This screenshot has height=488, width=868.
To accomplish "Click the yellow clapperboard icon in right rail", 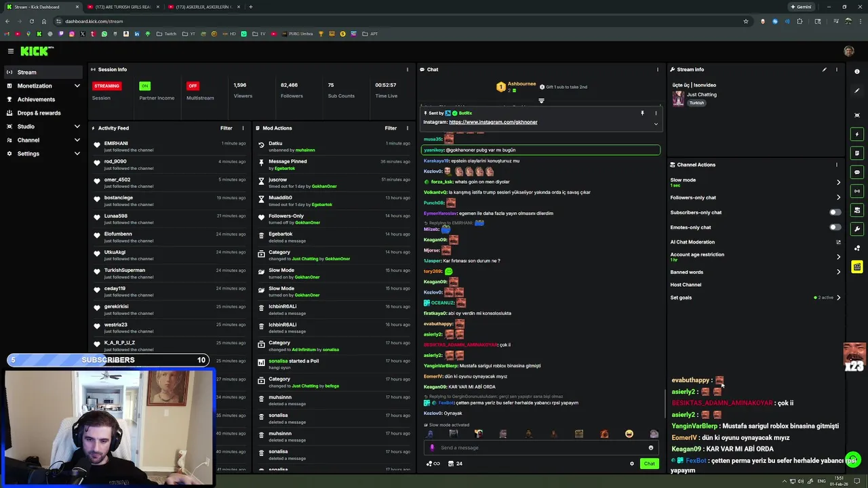I will pyautogui.click(x=857, y=267).
